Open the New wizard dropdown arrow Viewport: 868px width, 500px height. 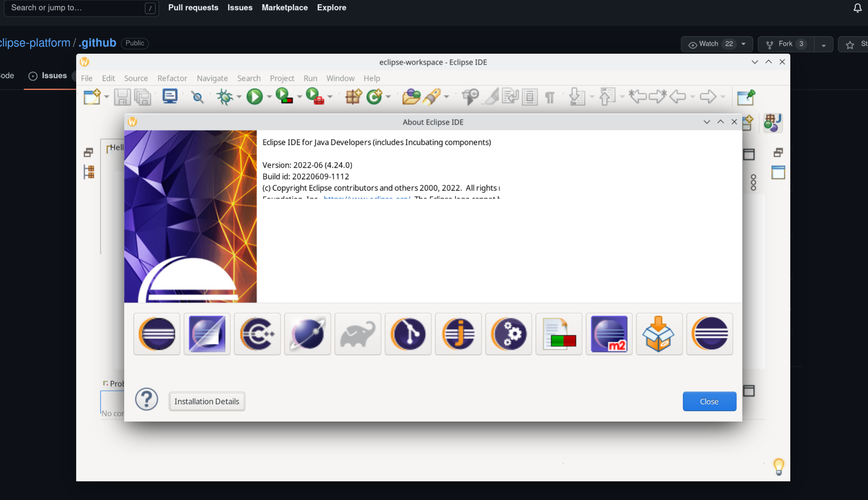105,97
